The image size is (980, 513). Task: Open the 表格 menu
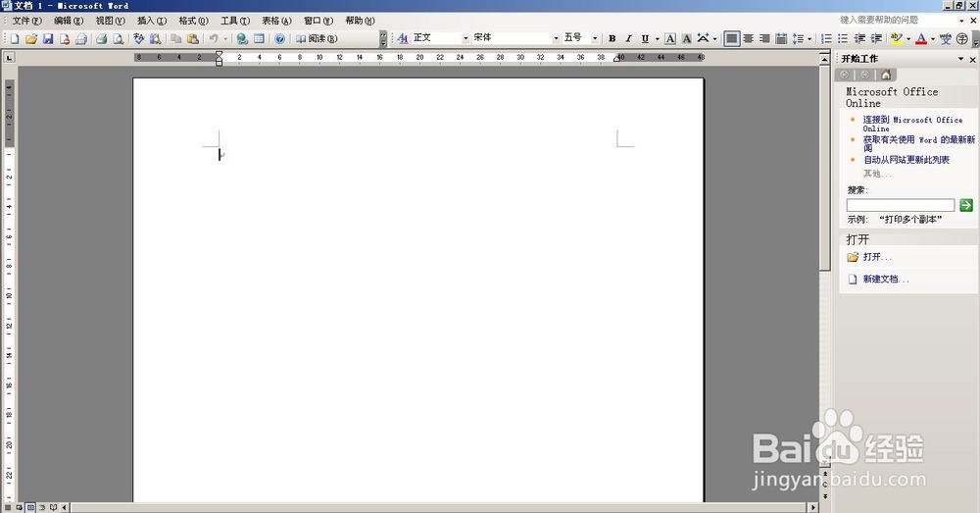[277, 21]
